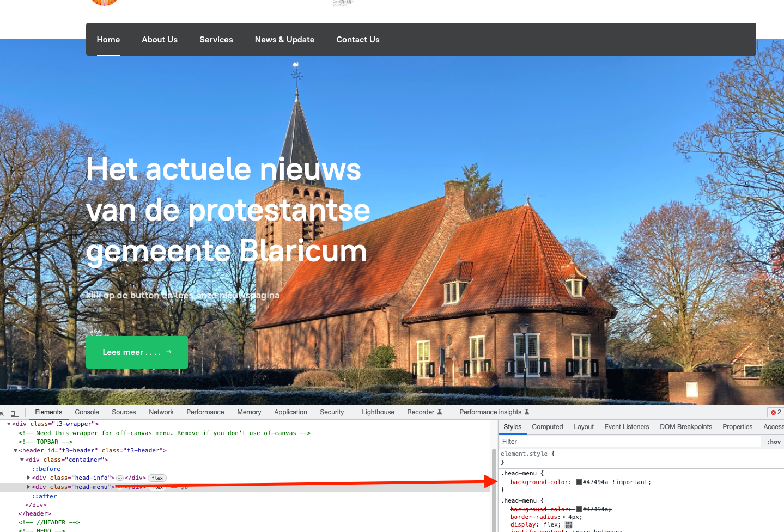Open the Security tab

pyautogui.click(x=332, y=412)
